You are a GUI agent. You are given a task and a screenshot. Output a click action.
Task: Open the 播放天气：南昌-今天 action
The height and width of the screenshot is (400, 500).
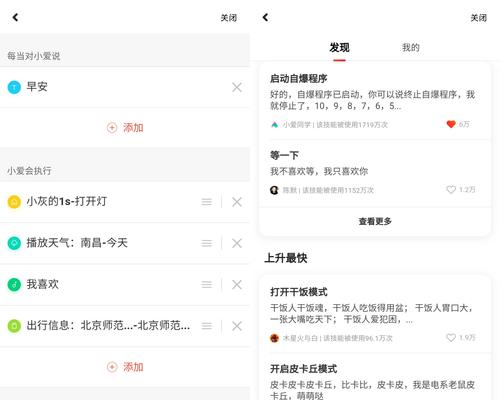[x=77, y=243]
